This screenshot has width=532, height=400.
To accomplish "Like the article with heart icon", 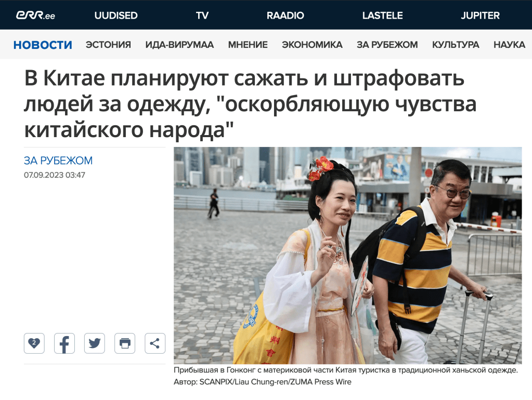I will 34,343.
